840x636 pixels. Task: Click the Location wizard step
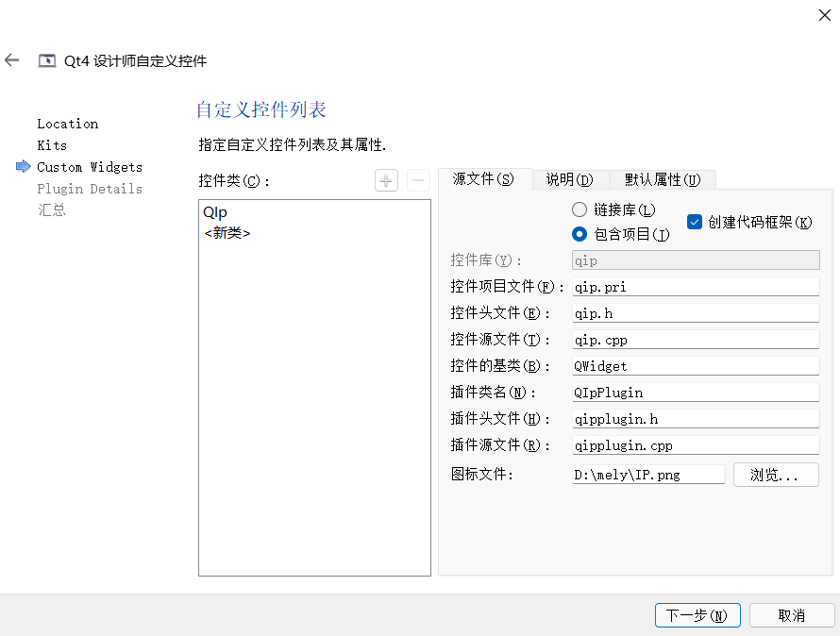(68, 124)
